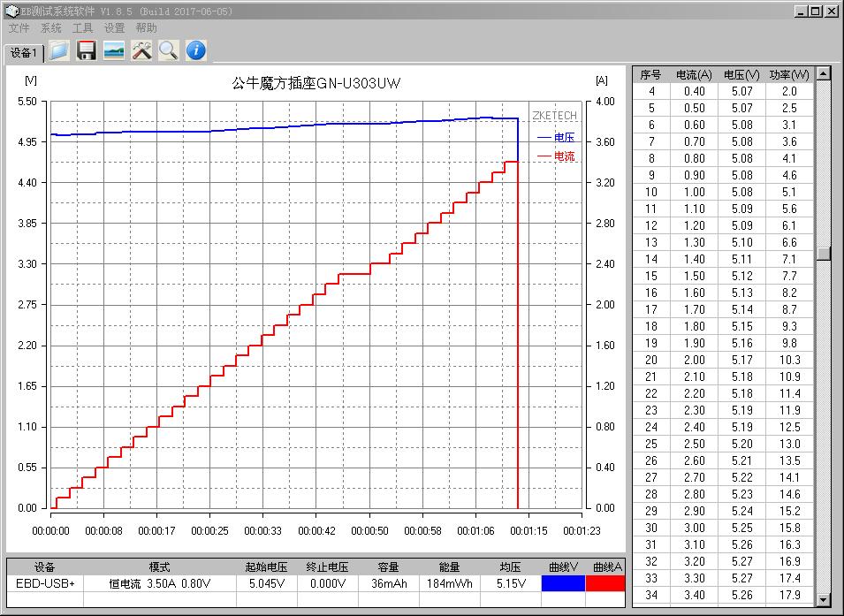Select table row with 序号 10

[724, 193]
